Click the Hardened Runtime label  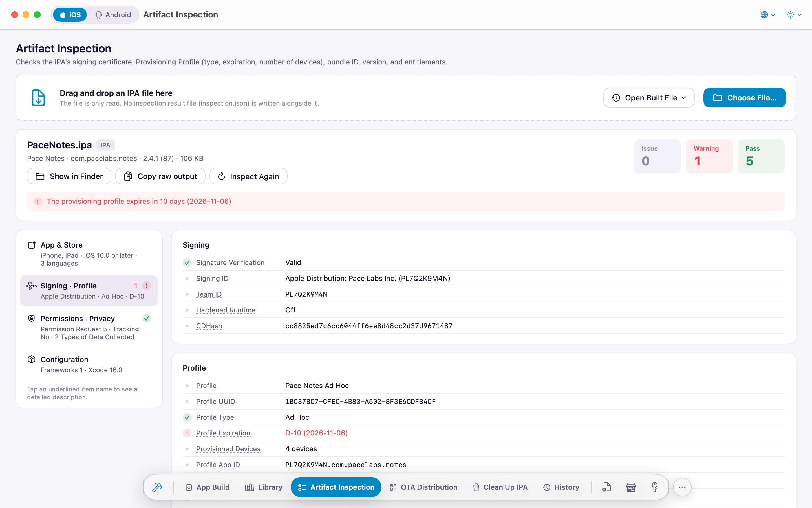pos(226,310)
